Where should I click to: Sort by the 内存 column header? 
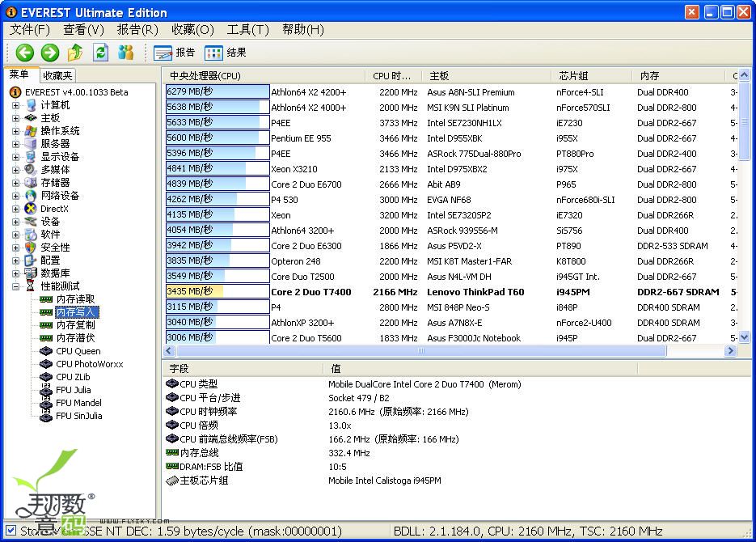(678, 76)
